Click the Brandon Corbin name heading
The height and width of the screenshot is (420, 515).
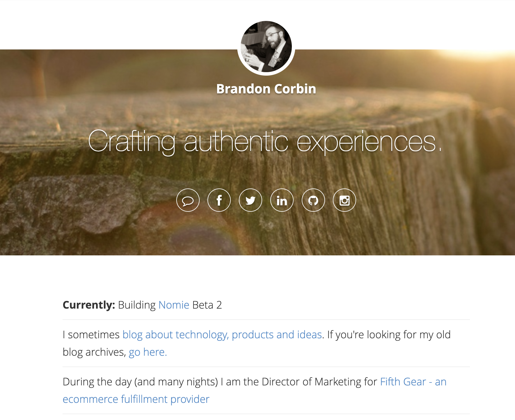266,89
